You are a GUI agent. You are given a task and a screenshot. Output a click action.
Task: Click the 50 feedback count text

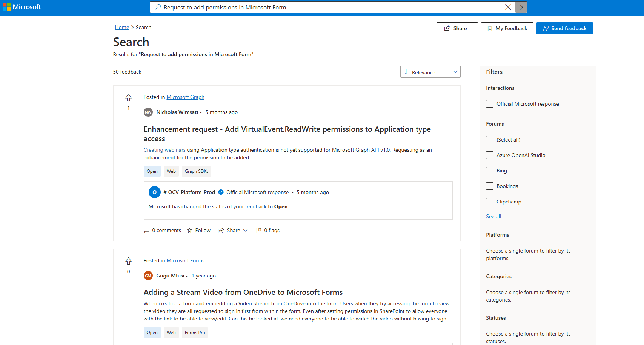127,72
